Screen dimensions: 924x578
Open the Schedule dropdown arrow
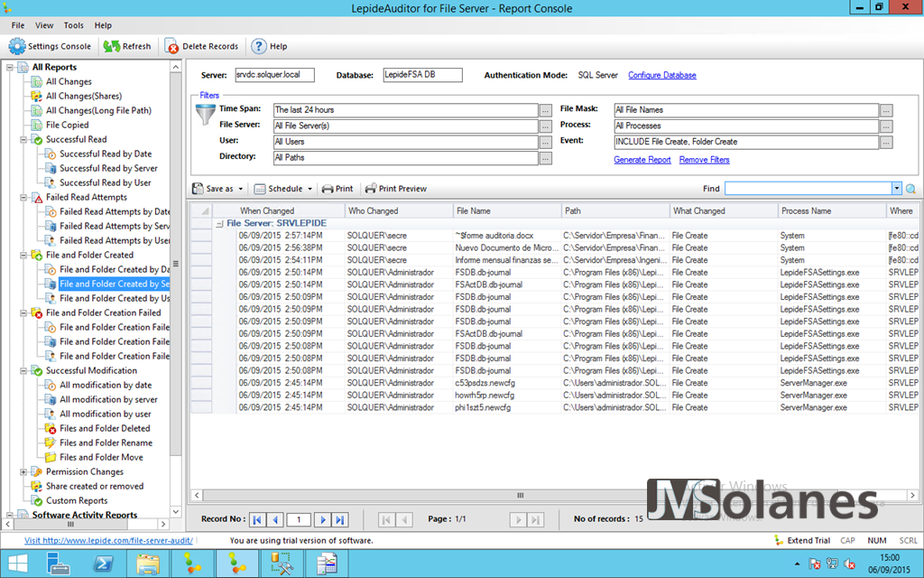(x=310, y=190)
